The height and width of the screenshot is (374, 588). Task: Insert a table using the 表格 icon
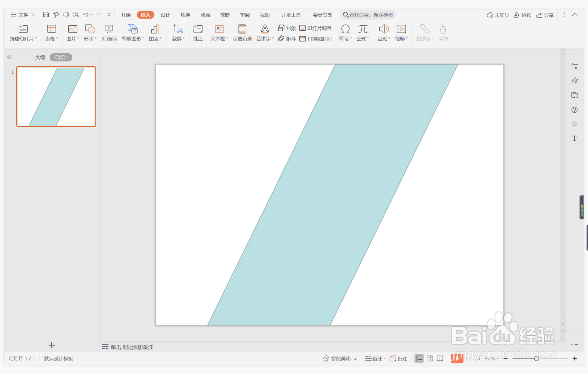click(x=51, y=29)
